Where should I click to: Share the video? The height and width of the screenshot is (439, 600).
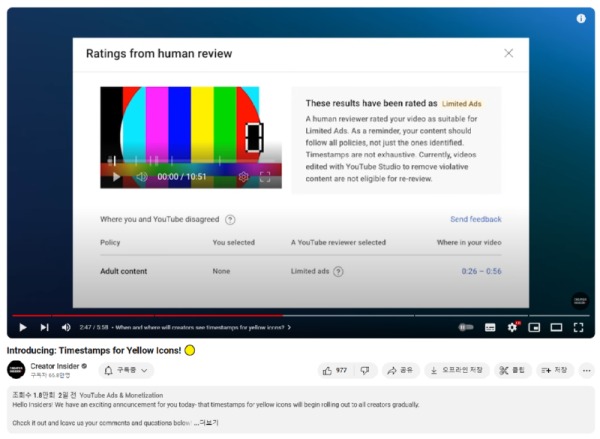coord(400,370)
